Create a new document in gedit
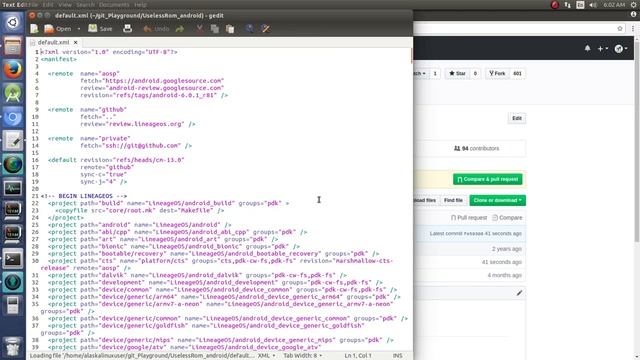Screen dimensions: 640x360 (x=34, y=29)
